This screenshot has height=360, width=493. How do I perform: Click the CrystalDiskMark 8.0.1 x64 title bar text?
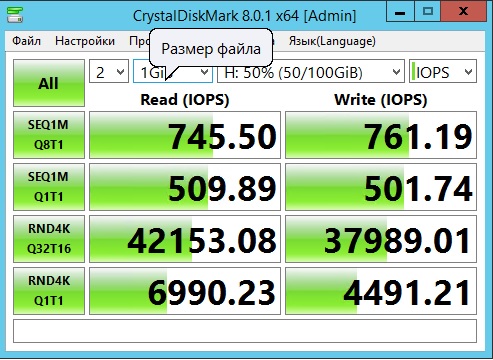[x=244, y=16]
